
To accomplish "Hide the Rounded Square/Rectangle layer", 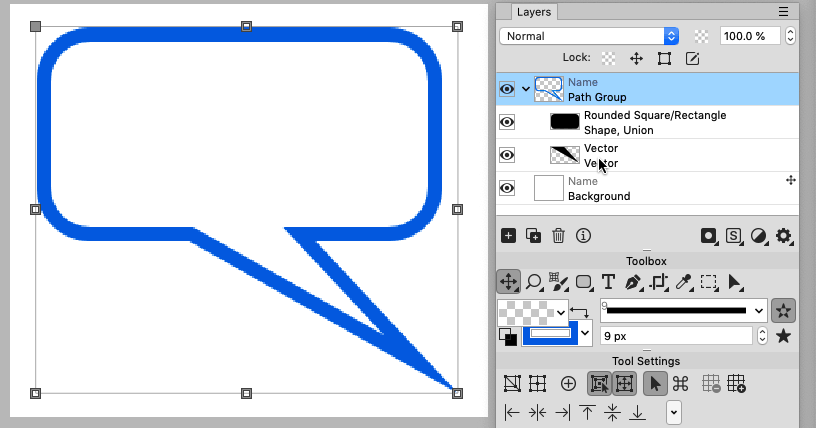I will tap(507, 122).
